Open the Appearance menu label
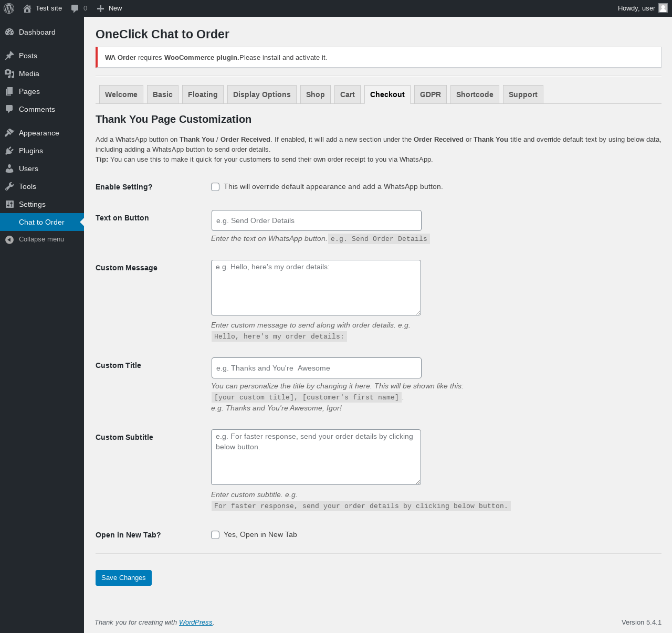Image resolution: width=672 pixels, height=633 pixels. tap(39, 133)
